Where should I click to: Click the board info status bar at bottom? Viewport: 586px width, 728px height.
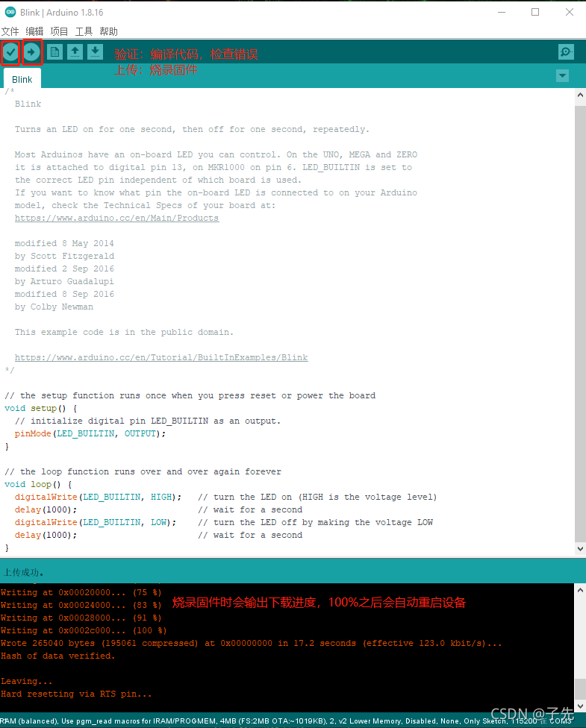click(293, 721)
